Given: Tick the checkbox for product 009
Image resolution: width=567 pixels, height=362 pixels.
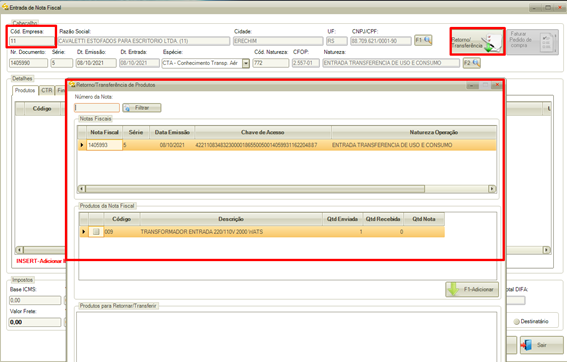Looking at the screenshot, I should (96, 232).
